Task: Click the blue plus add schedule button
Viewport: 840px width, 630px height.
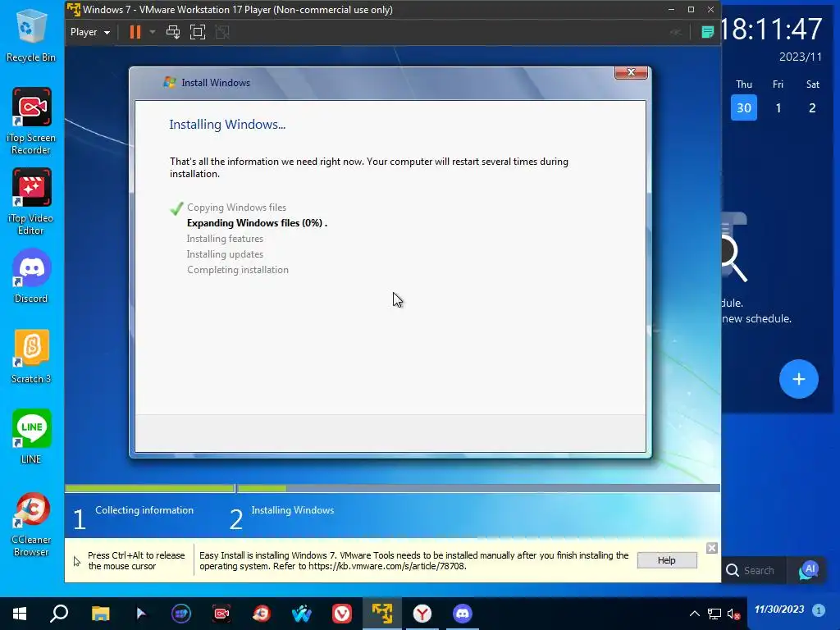Action: (x=798, y=379)
